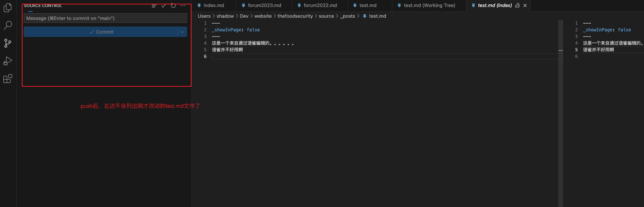The image size is (644, 207).
Task: Toggle the read-only lock on test.md (Index)
Action: tap(518, 6)
